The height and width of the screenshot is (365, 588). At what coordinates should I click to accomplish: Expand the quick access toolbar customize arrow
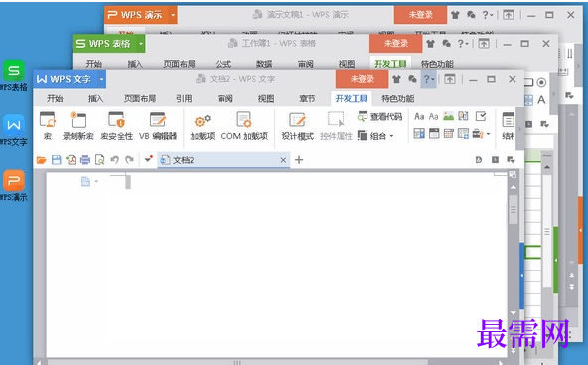point(149,159)
